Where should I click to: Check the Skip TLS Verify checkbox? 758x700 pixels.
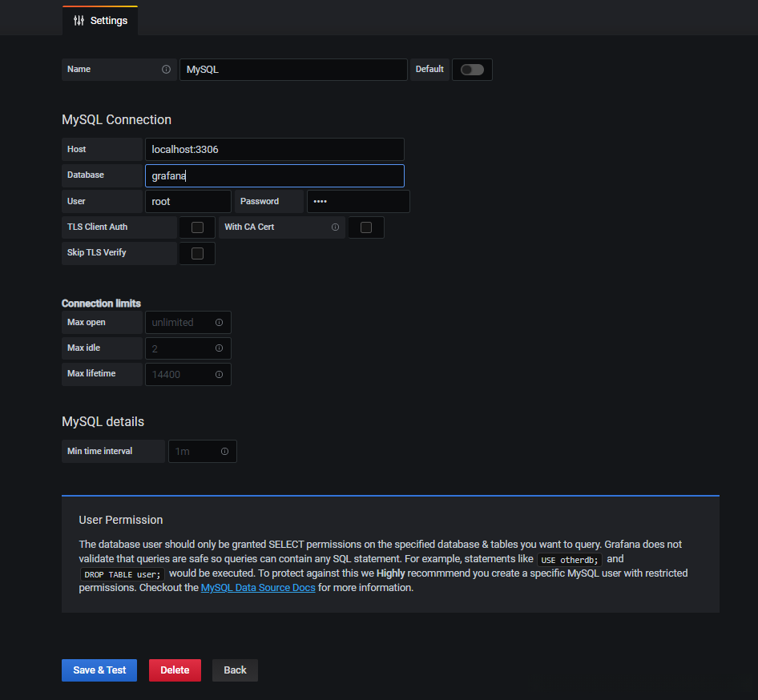click(x=197, y=254)
